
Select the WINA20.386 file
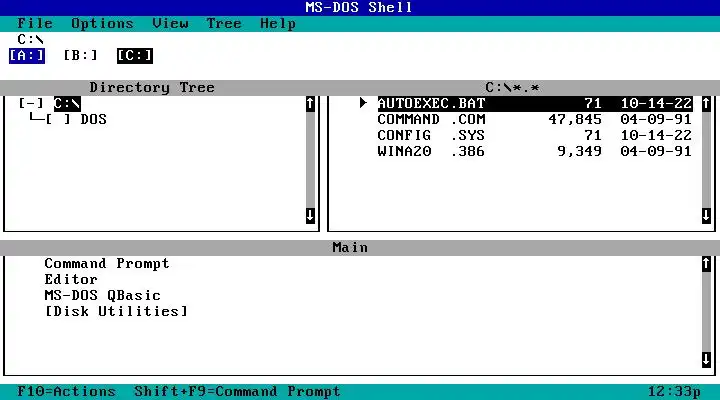tap(535, 152)
